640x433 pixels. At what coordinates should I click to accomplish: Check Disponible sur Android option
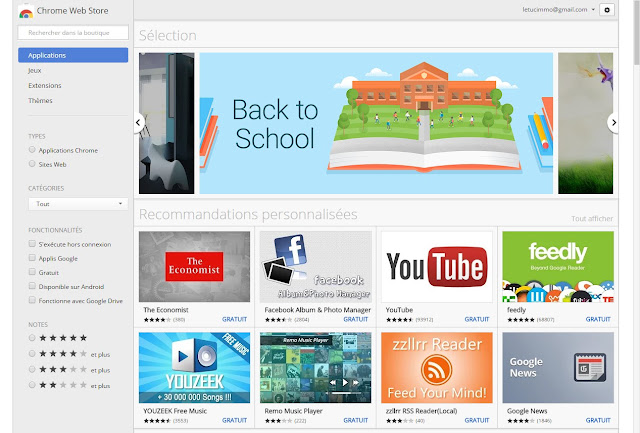coord(32,286)
